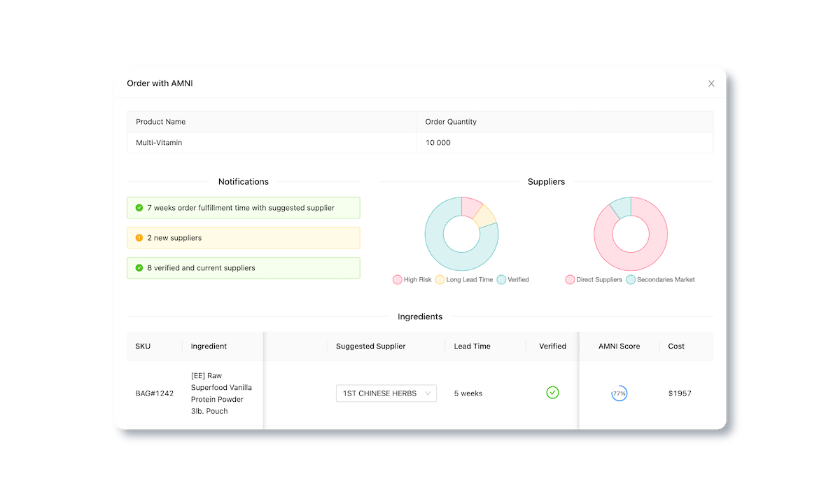
Task: Open the 1ST CHINESE HERBS supplier dropdown
Action: [x=386, y=393]
